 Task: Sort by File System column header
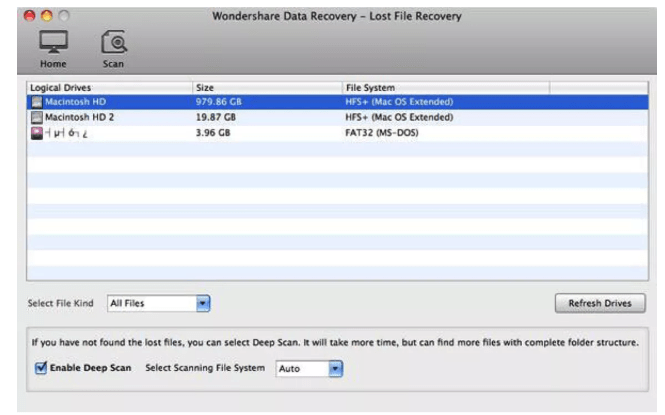[x=446, y=88]
